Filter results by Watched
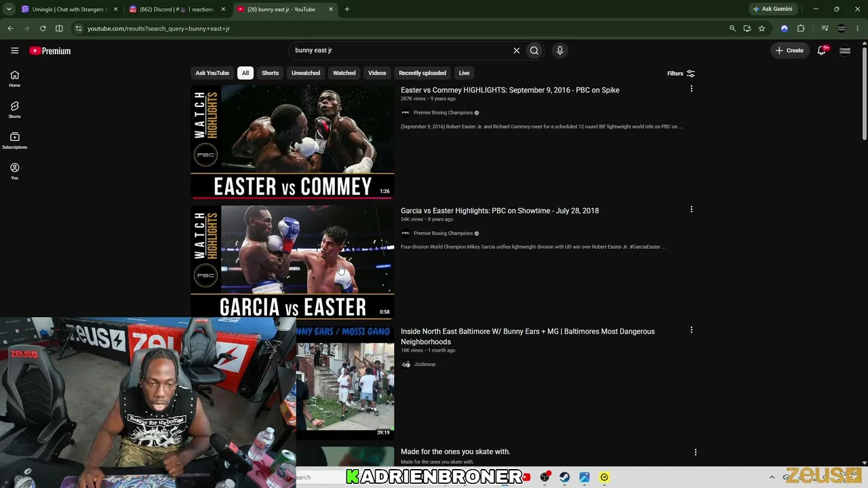 (x=344, y=73)
